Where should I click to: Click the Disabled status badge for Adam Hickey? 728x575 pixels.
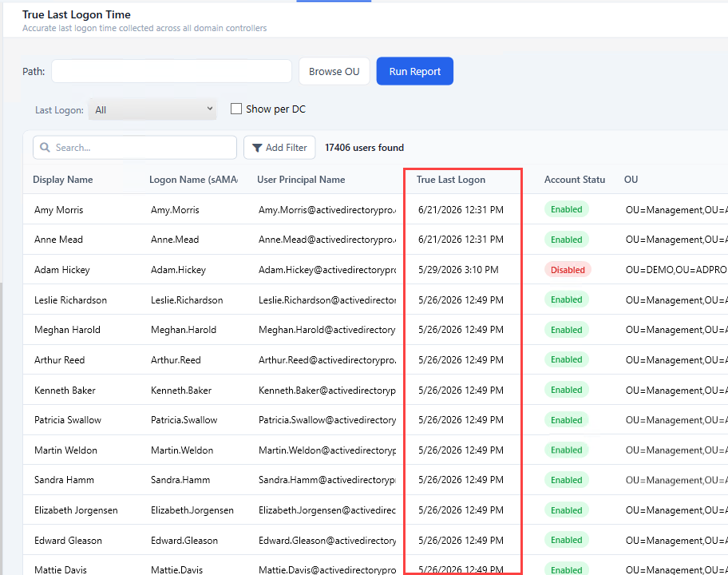568,270
